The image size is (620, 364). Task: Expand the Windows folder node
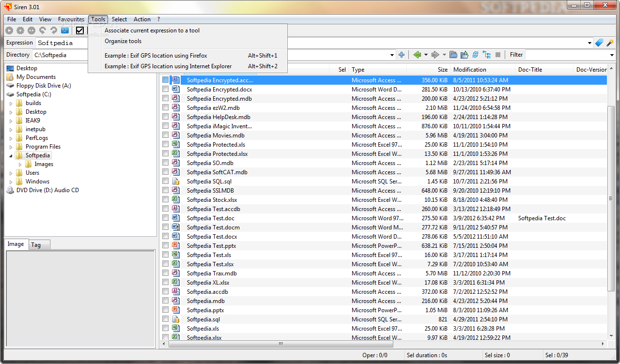click(x=11, y=182)
